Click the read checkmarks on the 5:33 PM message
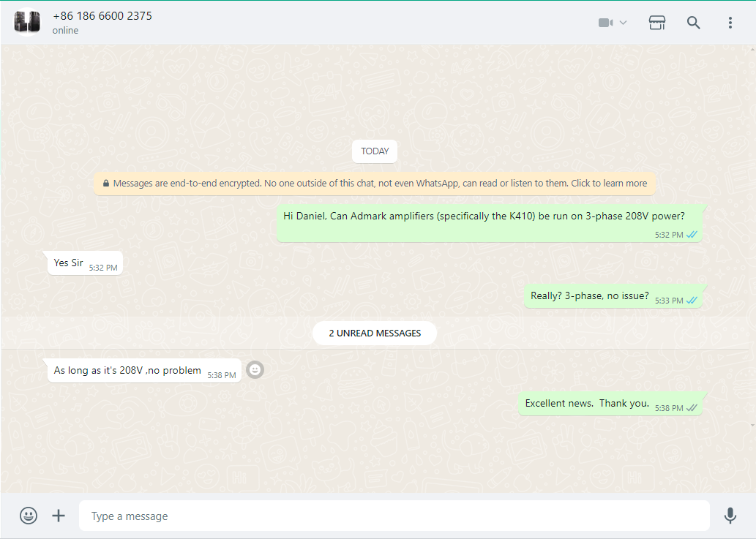The height and width of the screenshot is (539, 756). click(692, 301)
